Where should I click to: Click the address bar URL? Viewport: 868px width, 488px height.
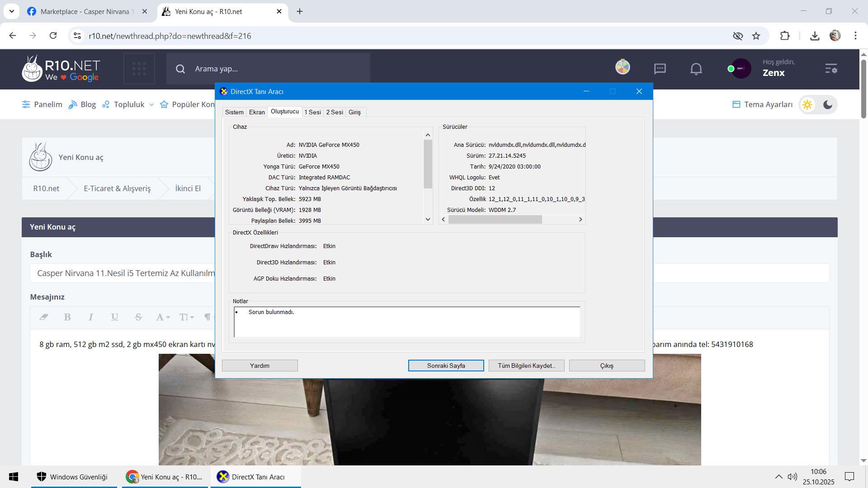[170, 36]
